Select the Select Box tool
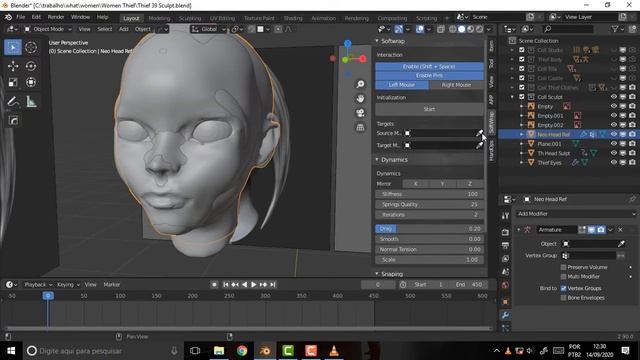This screenshot has width=640, height=360. point(13,48)
